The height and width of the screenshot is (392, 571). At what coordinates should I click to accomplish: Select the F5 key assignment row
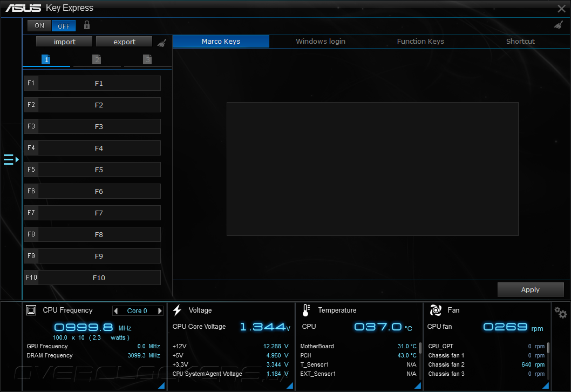(x=92, y=170)
